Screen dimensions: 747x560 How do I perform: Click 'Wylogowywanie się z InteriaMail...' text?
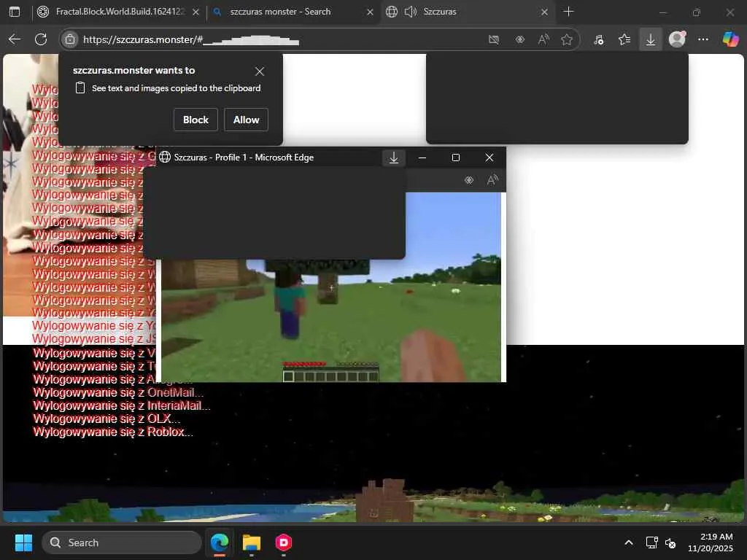pos(122,405)
